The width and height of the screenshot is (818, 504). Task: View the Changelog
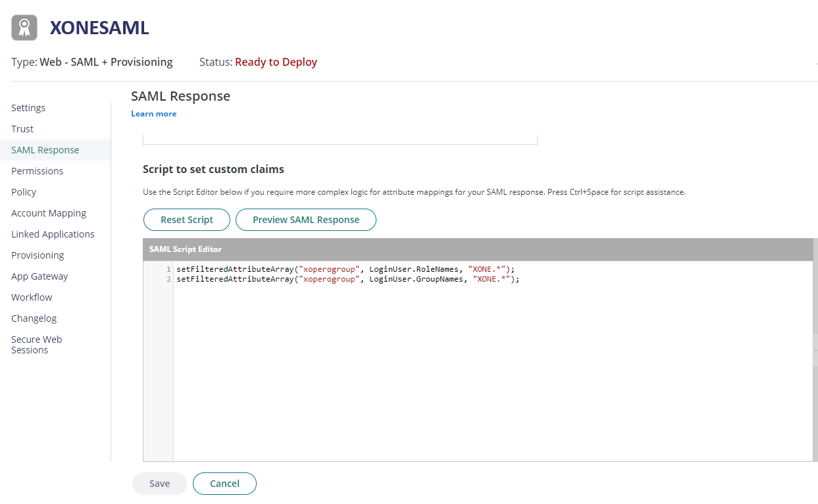coord(34,318)
